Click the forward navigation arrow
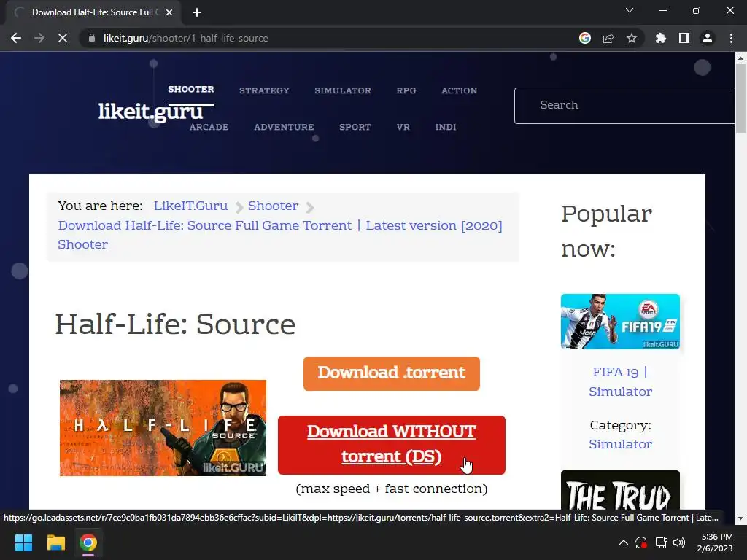 (39, 38)
